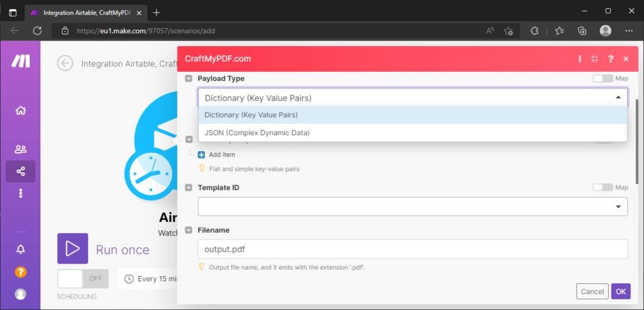
Task: Toggle the Map switch for Template ID
Action: [x=602, y=187]
